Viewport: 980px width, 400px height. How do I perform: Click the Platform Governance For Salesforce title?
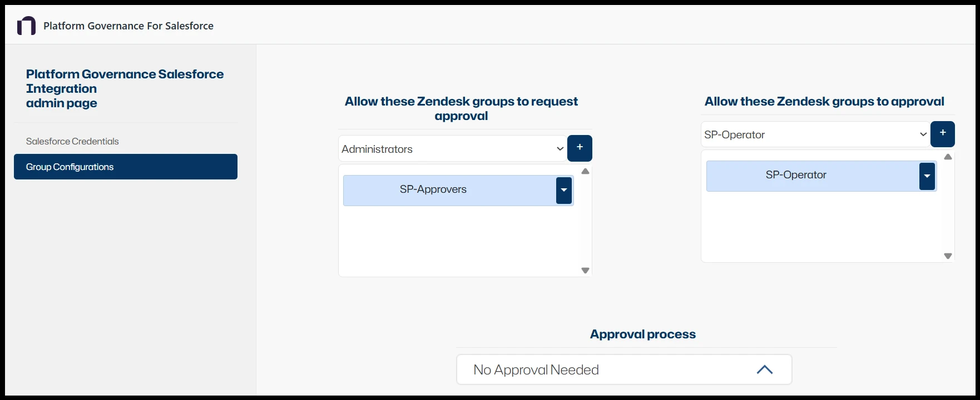129,25
